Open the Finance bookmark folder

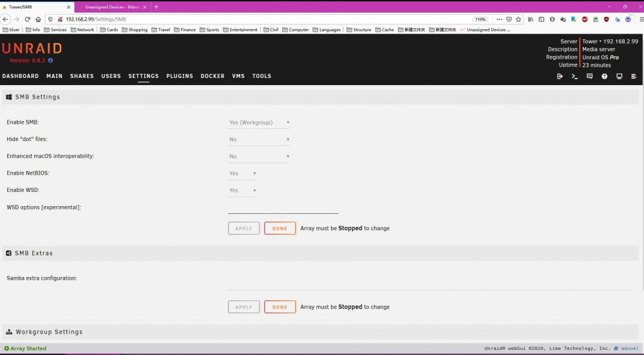(x=184, y=30)
